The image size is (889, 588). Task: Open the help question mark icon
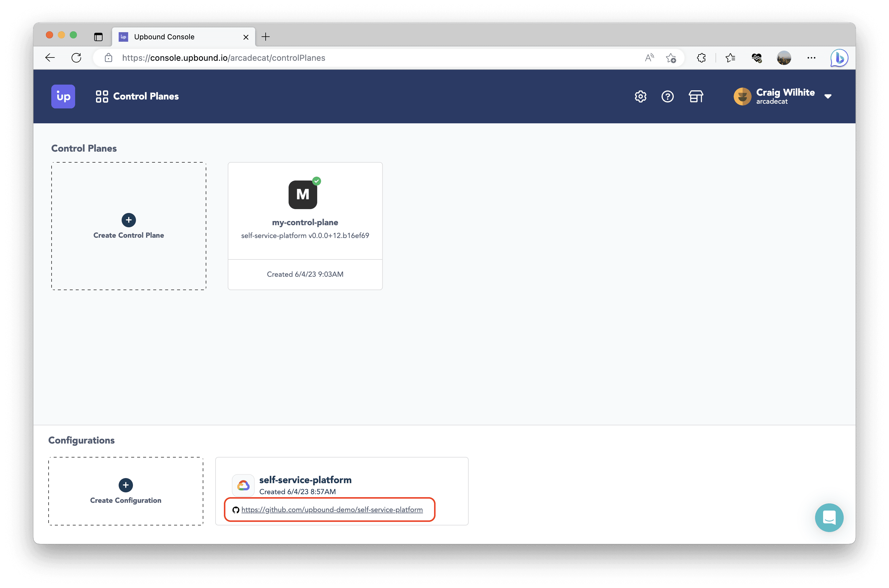click(667, 97)
